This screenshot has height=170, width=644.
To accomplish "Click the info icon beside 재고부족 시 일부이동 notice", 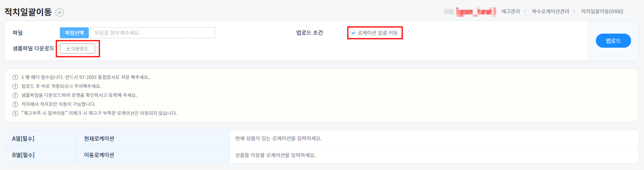I will point(15,113).
